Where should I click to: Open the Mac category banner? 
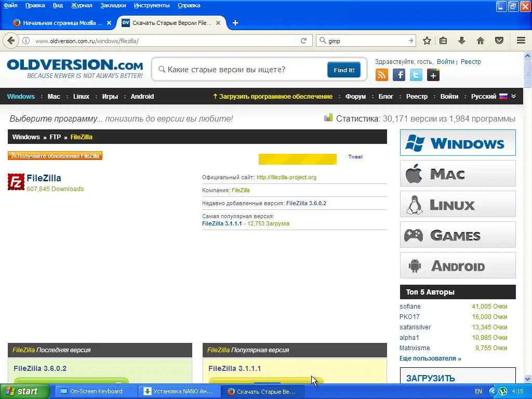coord(458,174)
